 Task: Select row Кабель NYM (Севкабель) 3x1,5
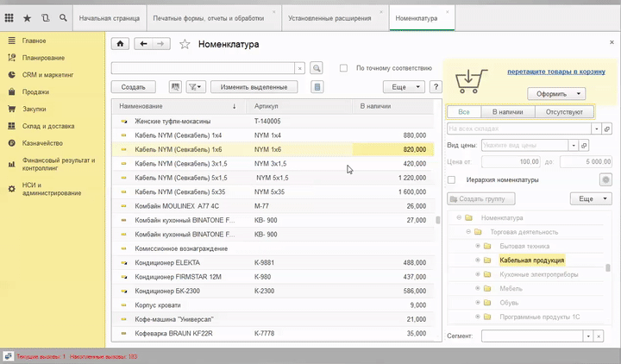[x=273, y=164]
